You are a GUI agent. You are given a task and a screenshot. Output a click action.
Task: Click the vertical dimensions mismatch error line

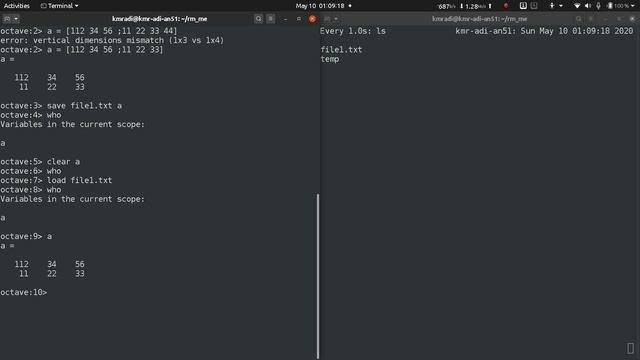point(112,40)
